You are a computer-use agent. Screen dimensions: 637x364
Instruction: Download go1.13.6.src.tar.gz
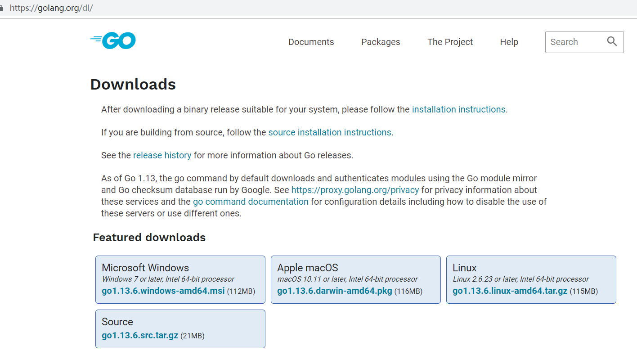point(140,335)
